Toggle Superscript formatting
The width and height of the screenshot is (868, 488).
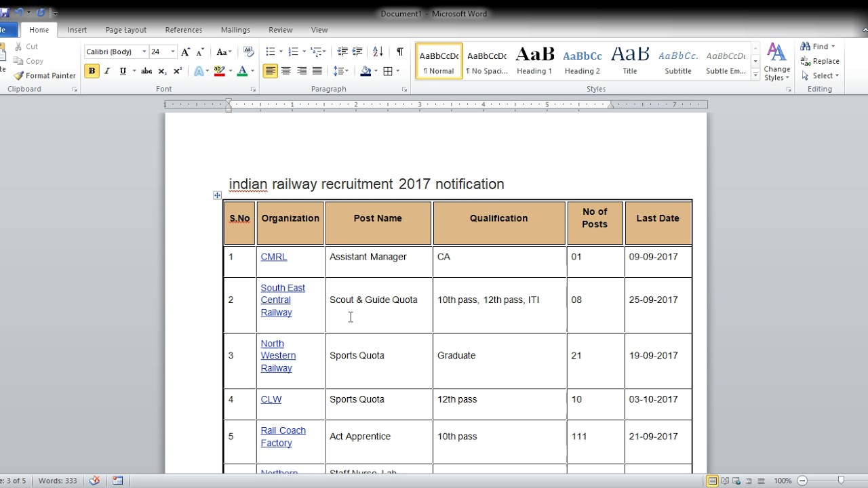[178, 71]
